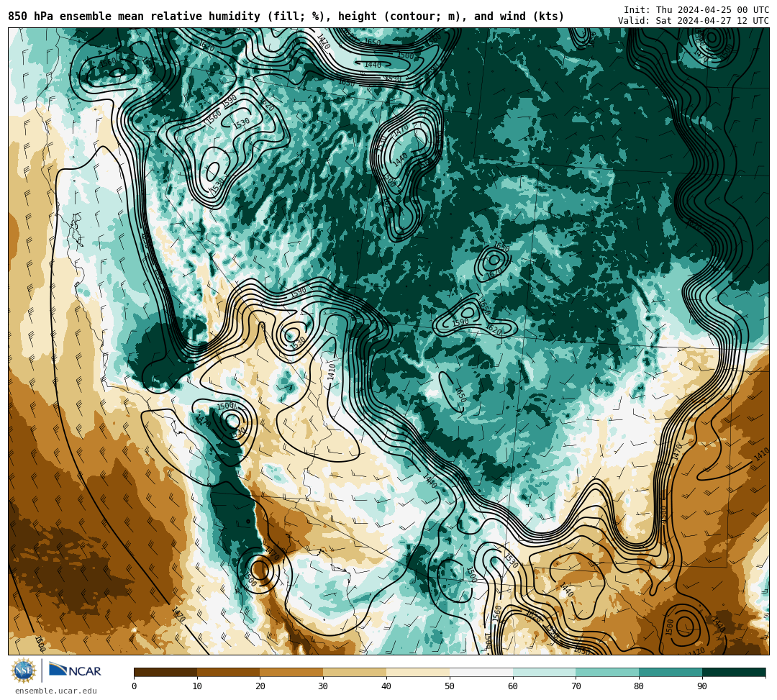Click the NSF logo
Viewport: 777px width, 700px height.
pos(23,671)
